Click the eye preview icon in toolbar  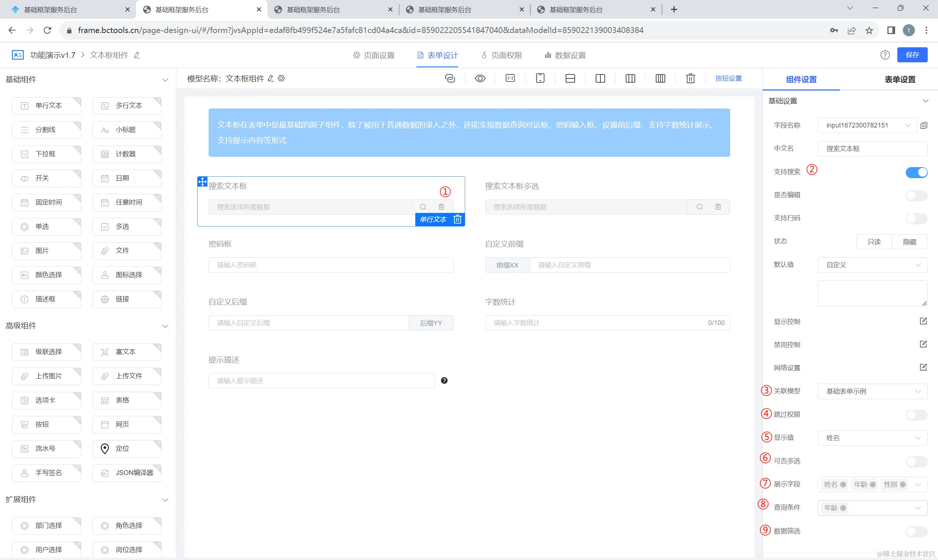[x=480, y=78]
